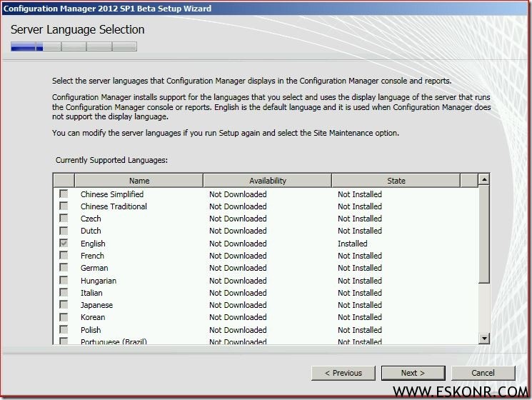Image resolution: width=532 pixels, height=400 pixels.
Task: Sort list by Name column header
Action: tap(139, 181)
